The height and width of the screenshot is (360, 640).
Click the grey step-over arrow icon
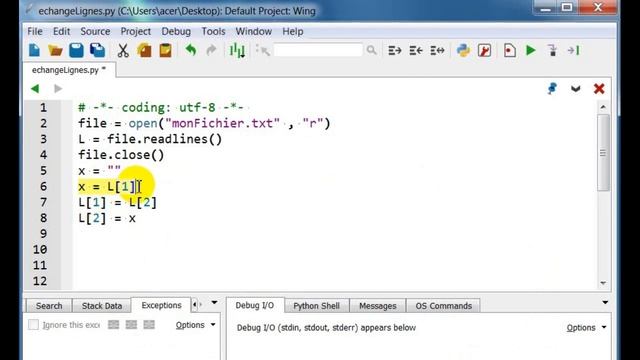[x=573, y=51]
